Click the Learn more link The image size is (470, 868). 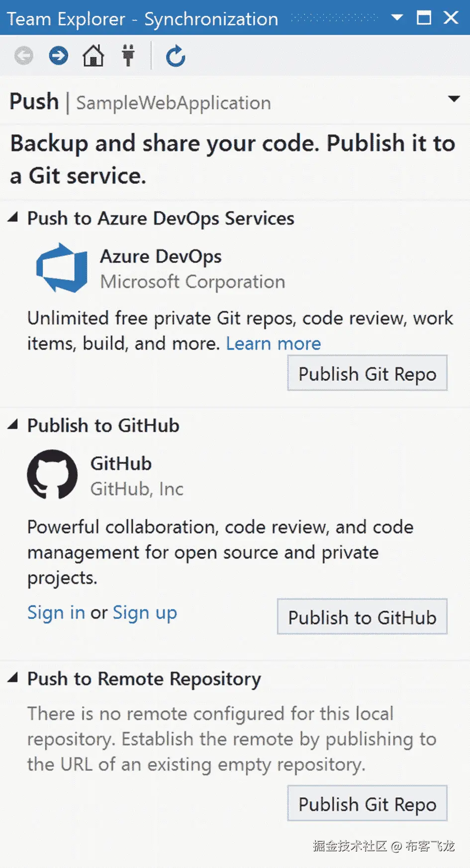pos(273,344)
